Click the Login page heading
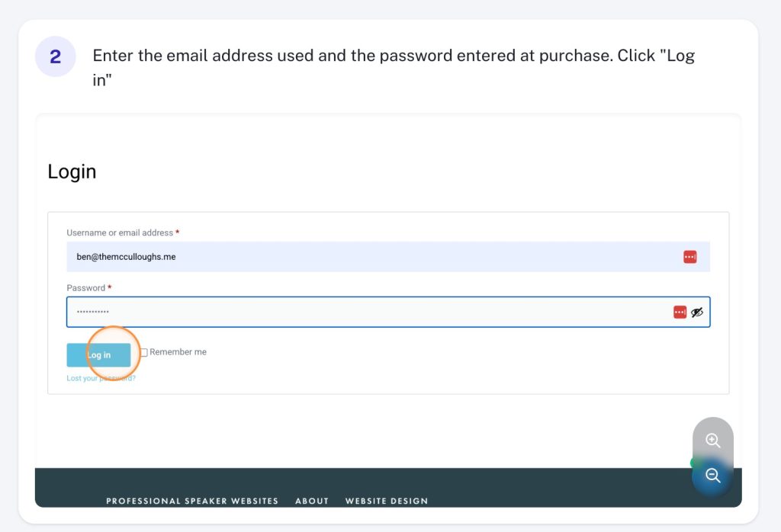The width and height of the screenshot is (781, 532). [x=72, y=171]
